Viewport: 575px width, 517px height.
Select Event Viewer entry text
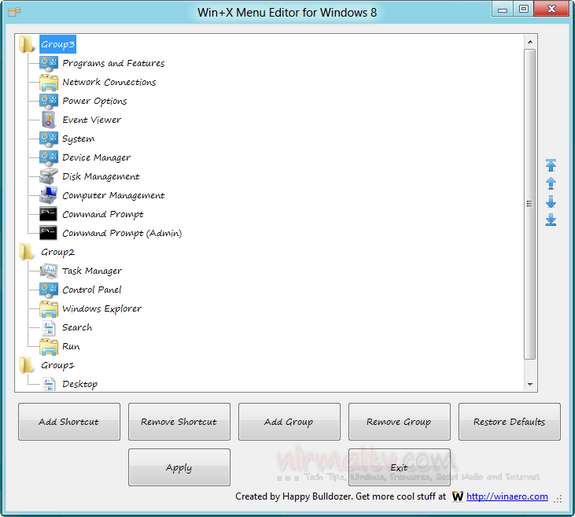[92, 120]
